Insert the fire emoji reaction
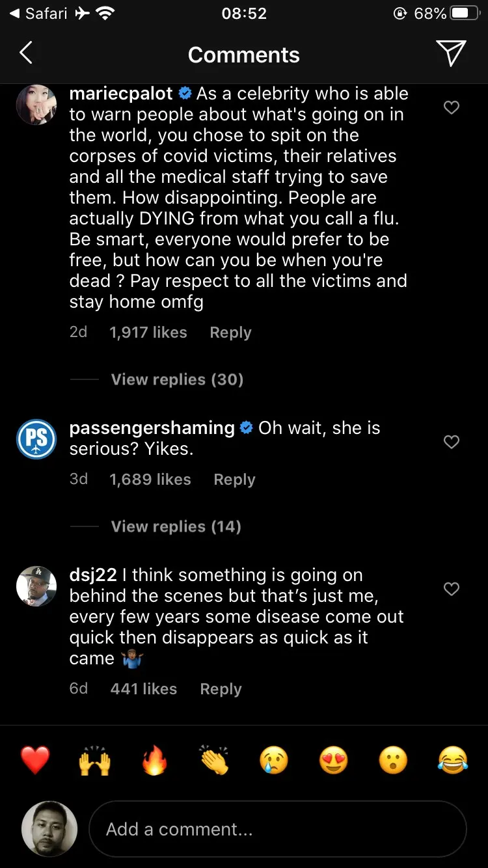This screenshot has height=868, width=488. (154, 760)
